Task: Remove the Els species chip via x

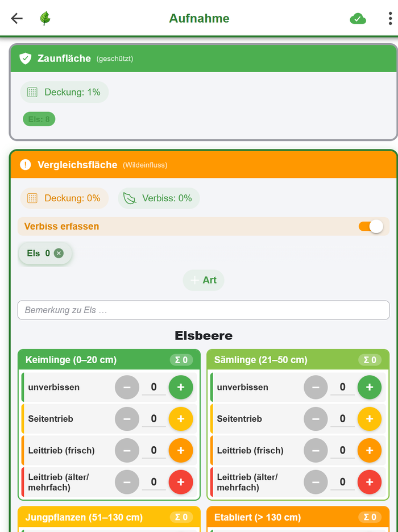Action: [59, 253]
